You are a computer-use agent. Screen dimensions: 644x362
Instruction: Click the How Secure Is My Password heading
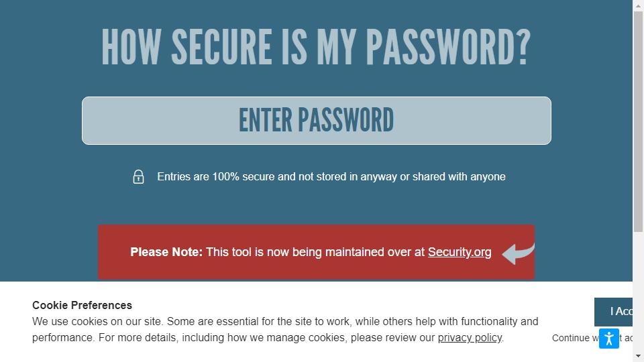tap(316, 47)
